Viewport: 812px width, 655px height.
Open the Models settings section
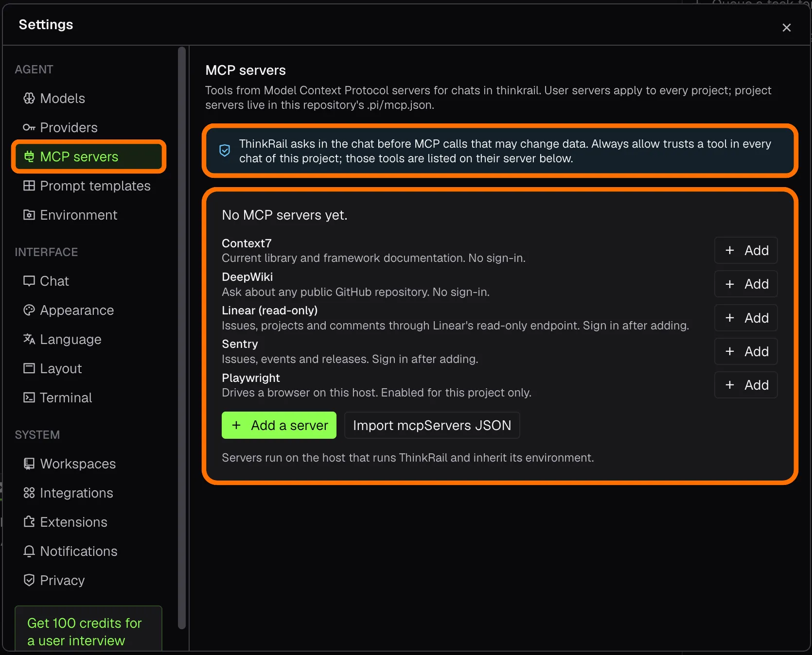point(88,98)
